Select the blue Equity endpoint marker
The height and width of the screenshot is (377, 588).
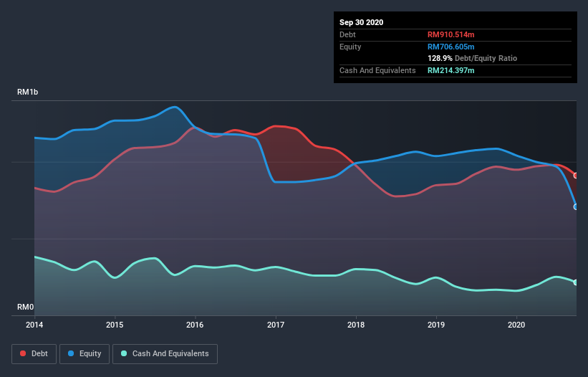(576, 206)
